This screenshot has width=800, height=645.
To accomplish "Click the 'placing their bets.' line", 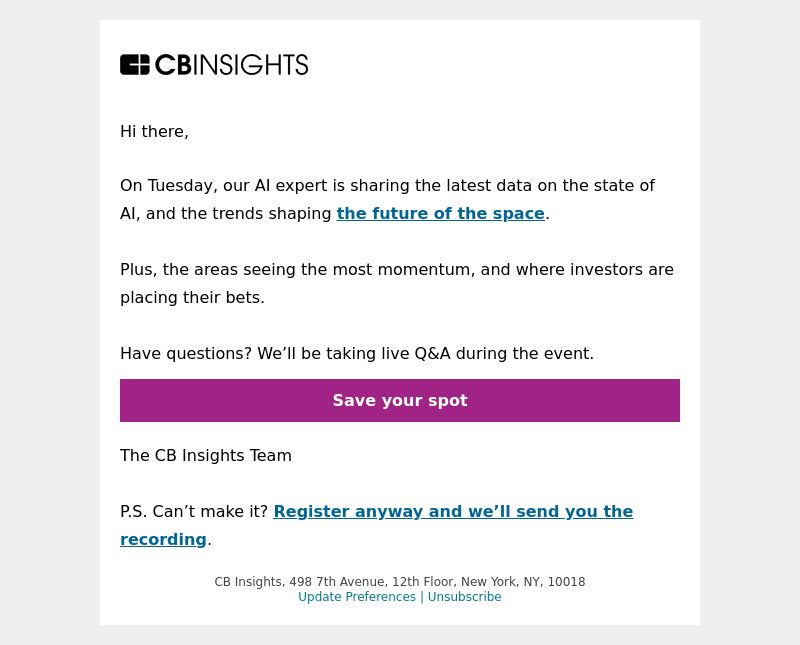I will pos(192,297).
